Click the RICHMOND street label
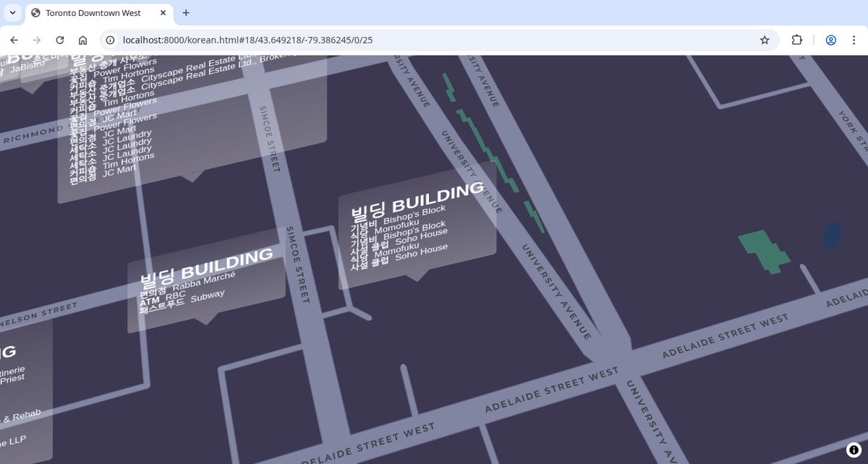 tap(32, 135)
